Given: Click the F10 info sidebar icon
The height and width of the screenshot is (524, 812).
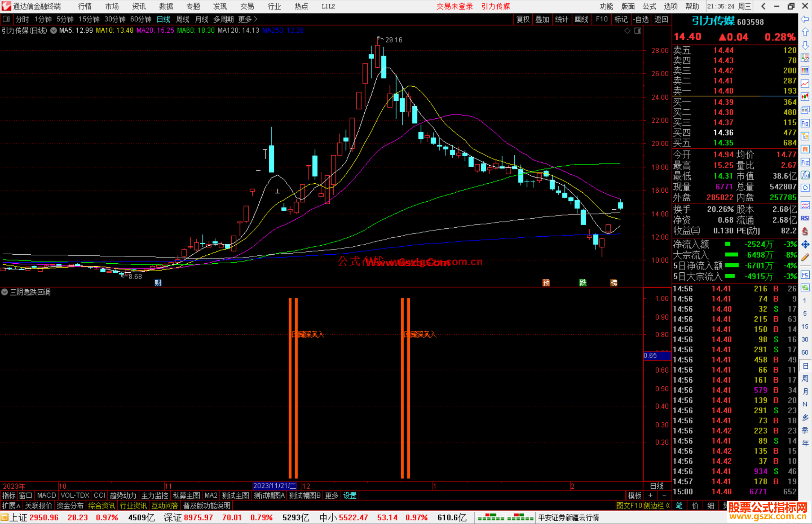Looking at the screenshot, I should (805, 123).
